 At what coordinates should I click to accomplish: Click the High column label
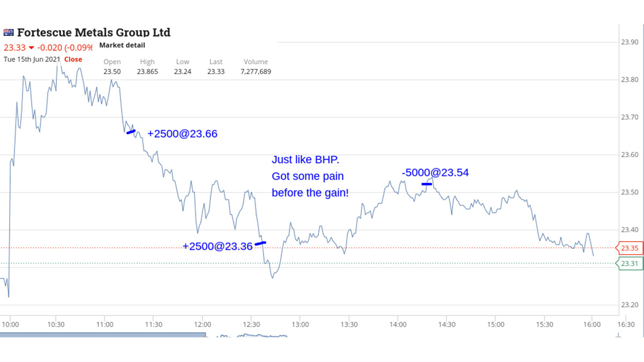point(147,62)
